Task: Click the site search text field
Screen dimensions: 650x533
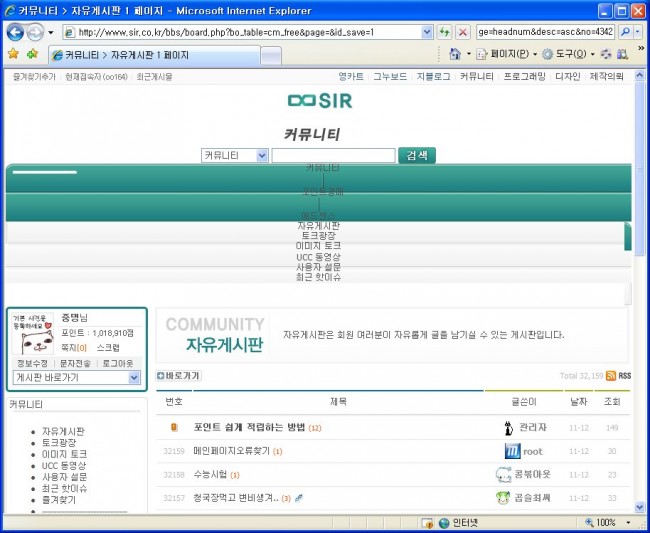Action: tap(333, 155)
